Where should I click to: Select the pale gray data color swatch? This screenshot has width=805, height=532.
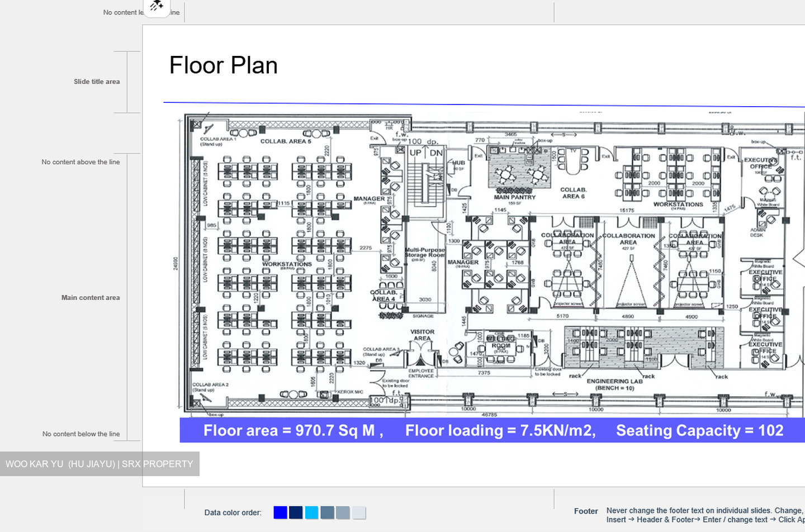(x=359, y=512)
